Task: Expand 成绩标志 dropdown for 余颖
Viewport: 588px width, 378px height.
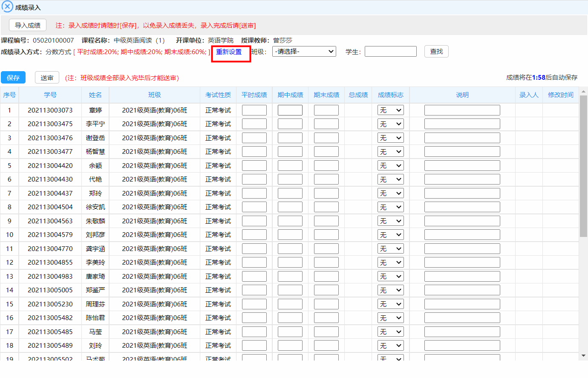Action: click(x=390, y=166)
